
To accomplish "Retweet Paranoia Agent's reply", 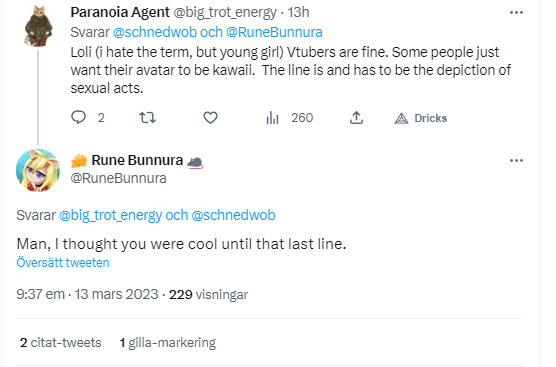I will [147, 117].
